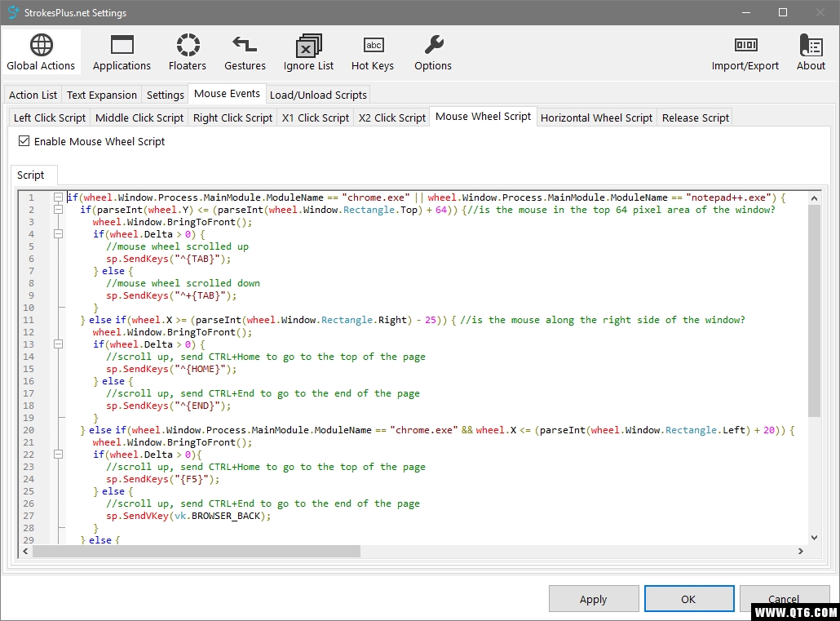The width and height of the screenshot is (840, 621).
Task: Collapse code fold at line 22
Action: (x=58, y=455)
